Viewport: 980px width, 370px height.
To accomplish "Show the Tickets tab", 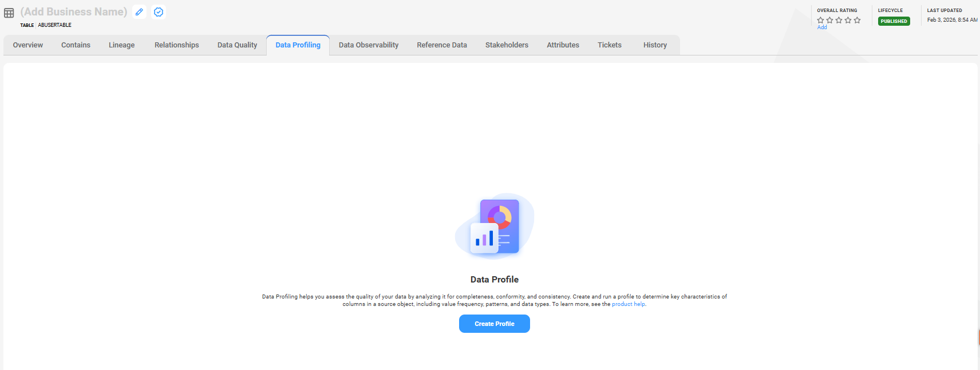I will (x=610, y=45).
